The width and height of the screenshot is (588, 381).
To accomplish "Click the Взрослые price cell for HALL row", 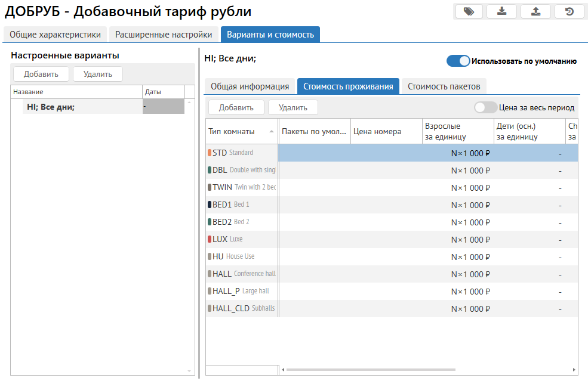I will click(x=458, y=274).
